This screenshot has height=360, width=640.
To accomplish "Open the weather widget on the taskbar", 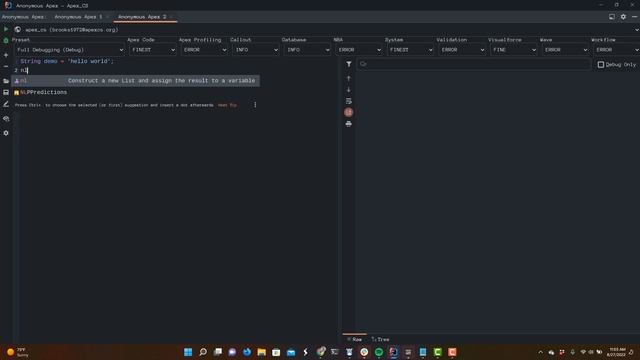I will tap(18, 352).
